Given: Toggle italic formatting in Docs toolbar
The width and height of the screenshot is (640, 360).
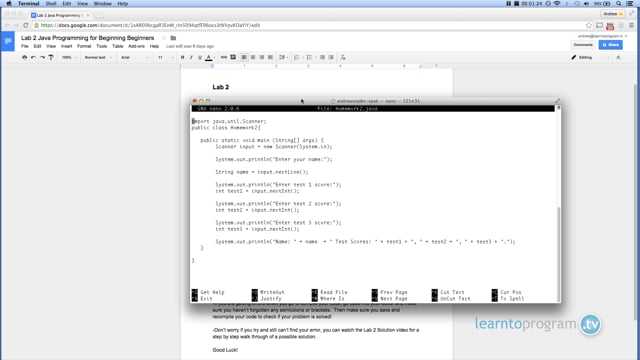Looking at the screenshot, I should [191, 58].
